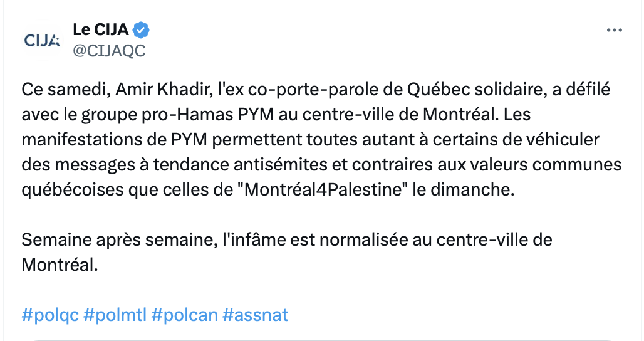Image resolution: width=644 pixels, height=341 pixels.
Task: Open the #polmtl hashtag
Action: point(115,315)
